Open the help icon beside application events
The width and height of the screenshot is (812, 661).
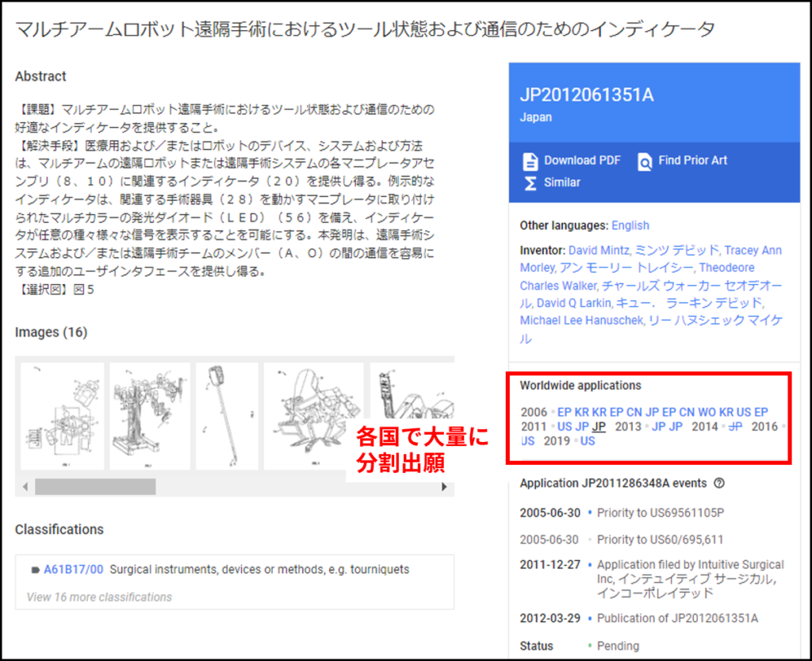[718, 483]
